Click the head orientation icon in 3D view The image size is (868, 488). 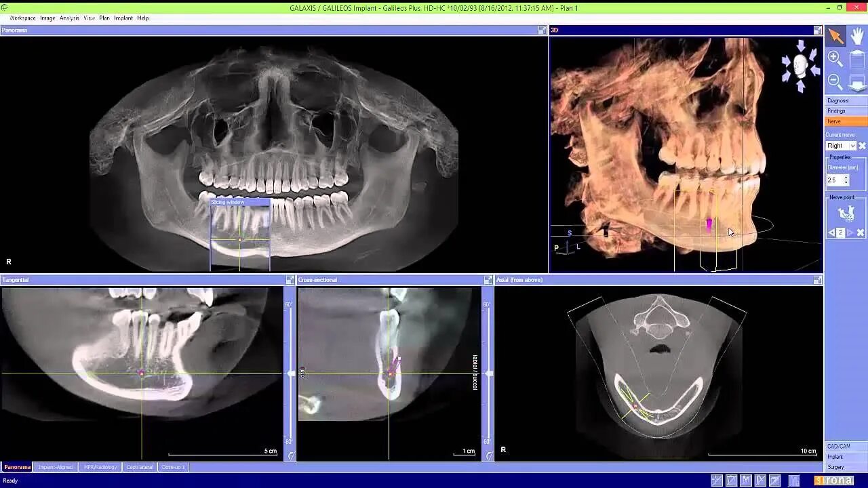click(800, 66)
